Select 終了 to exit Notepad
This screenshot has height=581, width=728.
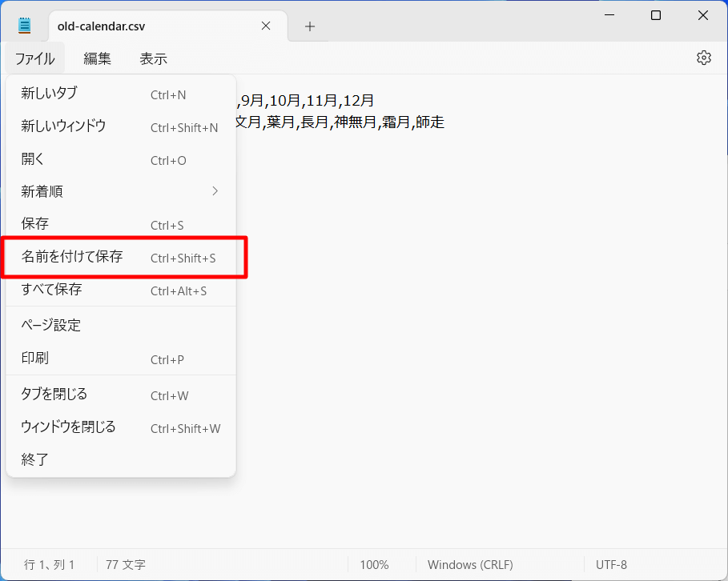click(120, 460)
